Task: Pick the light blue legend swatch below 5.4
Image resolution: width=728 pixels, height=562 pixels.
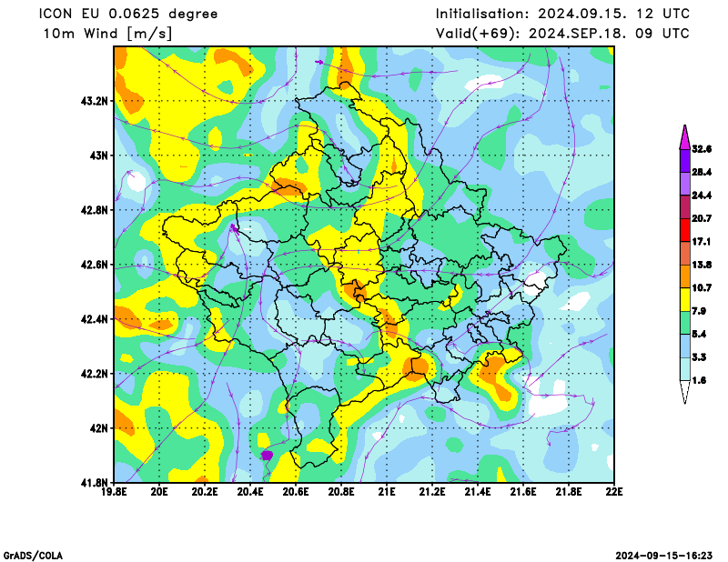Action: [x=685, y=346]
